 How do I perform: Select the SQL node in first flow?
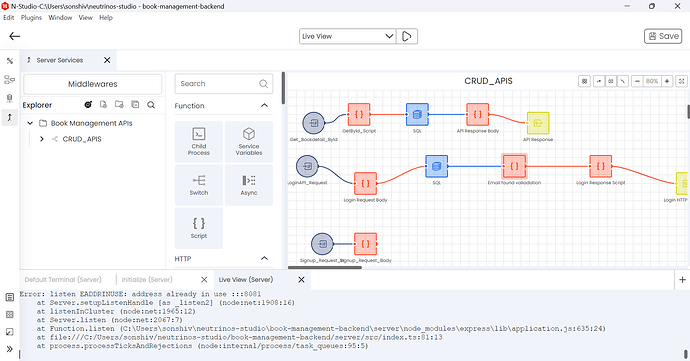tap(417, 114)
